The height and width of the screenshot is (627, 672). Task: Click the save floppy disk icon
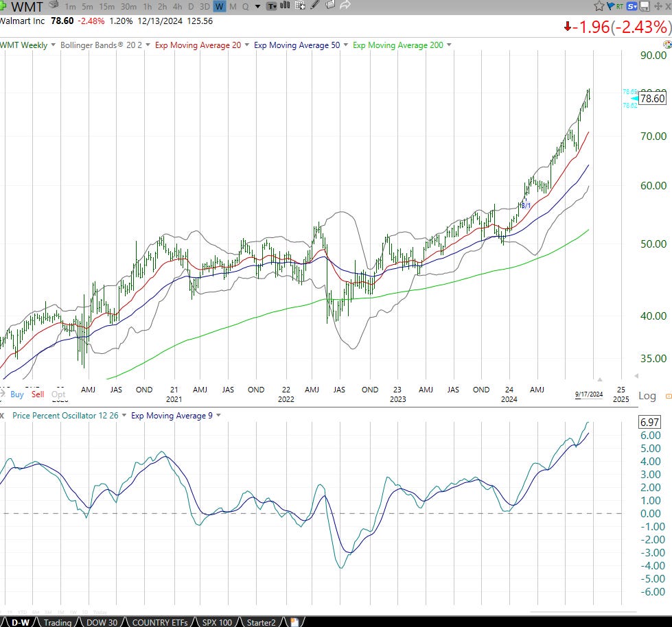(x=645, y=6)
